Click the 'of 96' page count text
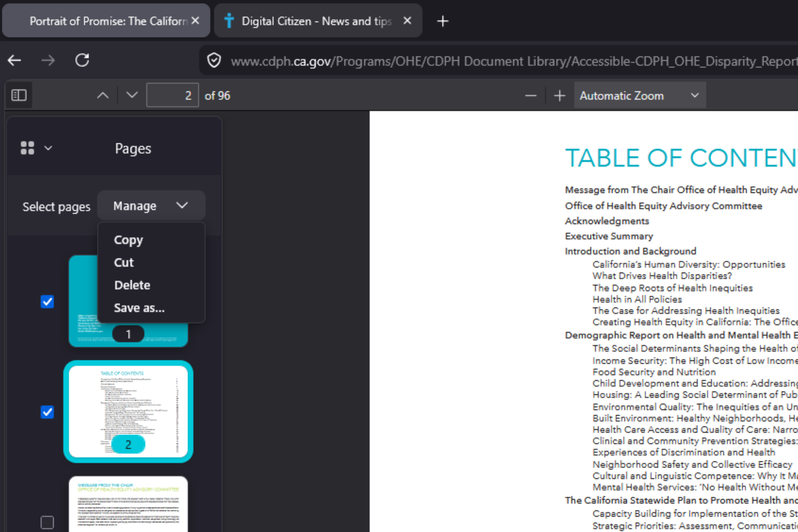 (217, 96)
